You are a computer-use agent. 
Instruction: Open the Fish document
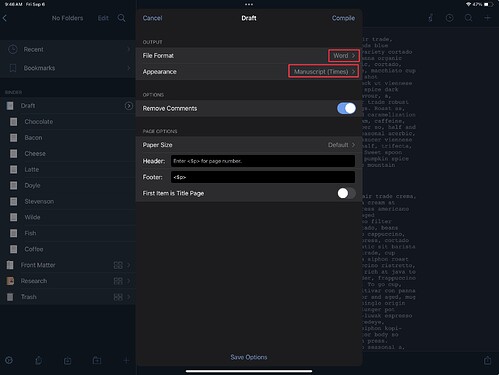pos(68,233)
